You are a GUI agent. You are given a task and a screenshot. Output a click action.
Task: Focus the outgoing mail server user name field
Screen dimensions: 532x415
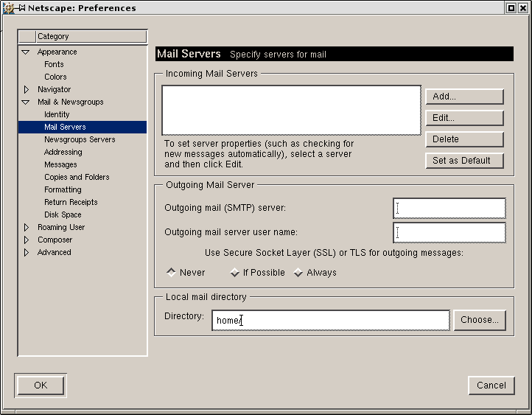pyautogui.click(x=449, y=233)
